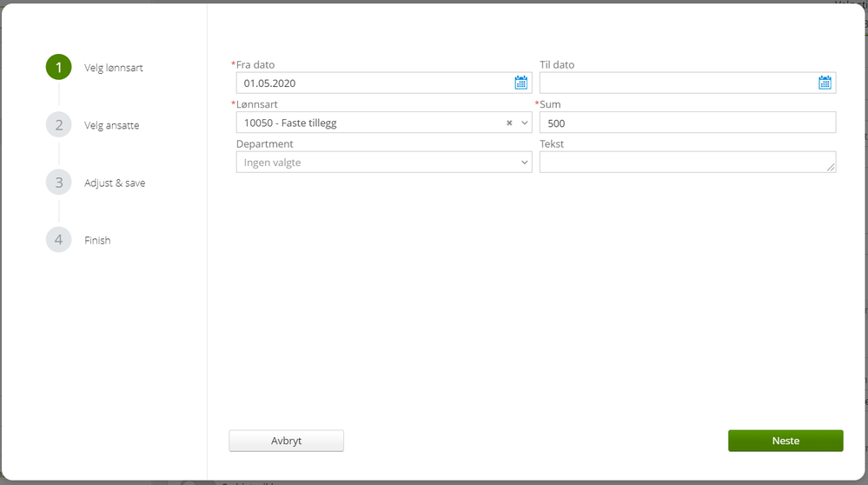This screenshot has height=485, width=868.
Task: Open the Til dato calendar picker
Action: (825, 83)
